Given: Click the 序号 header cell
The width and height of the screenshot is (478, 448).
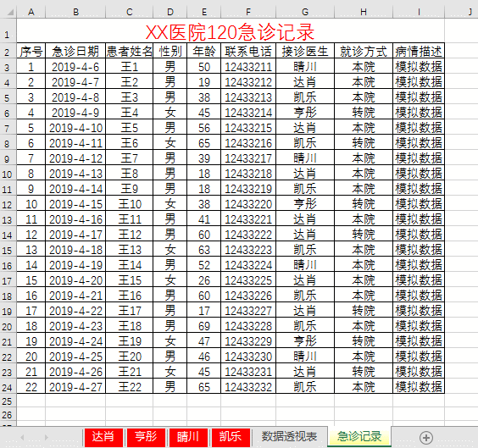Looking at the screenshot, I should pos(31,51).
